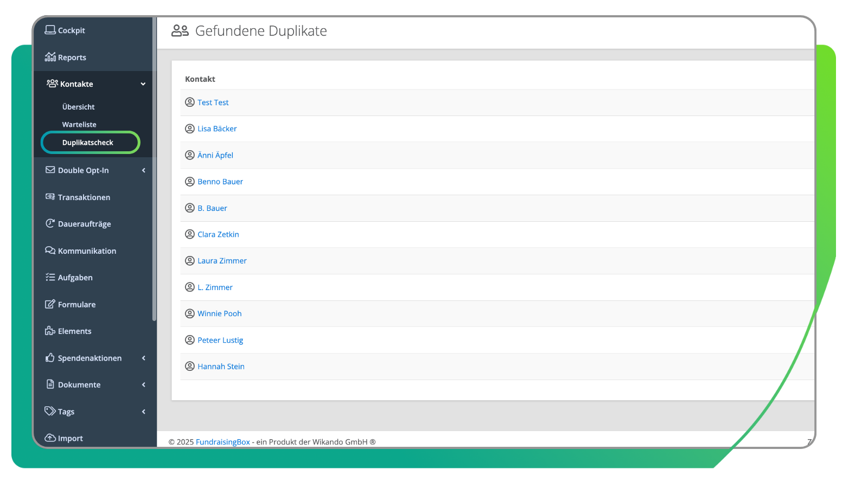Image resolution: width=868 pixels, height=488 pixels.
Task: Click the Formulare edit icon
Action: (x=50, y=304)
